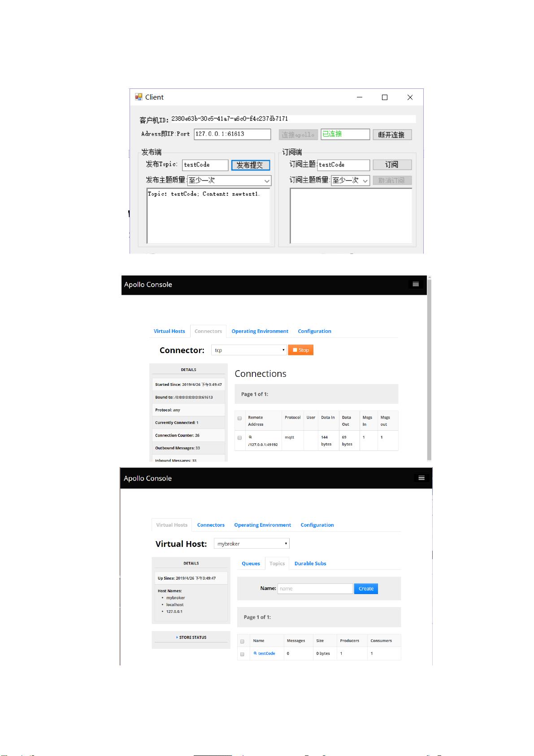Check the testCode topic row checkbox
This screenshot has height=756, width=534.
pyautogui.click(x=242, y=654)
